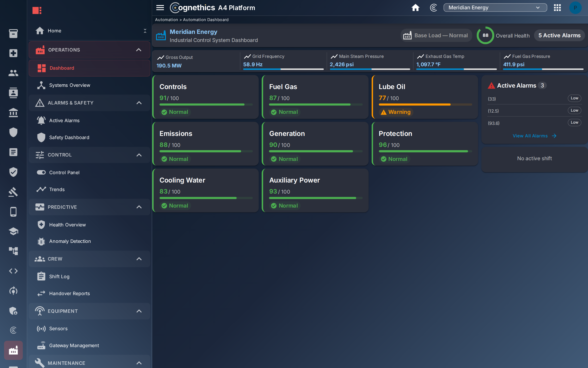
Task: Select the (93.6) alarm row
Action: (534, 123)
